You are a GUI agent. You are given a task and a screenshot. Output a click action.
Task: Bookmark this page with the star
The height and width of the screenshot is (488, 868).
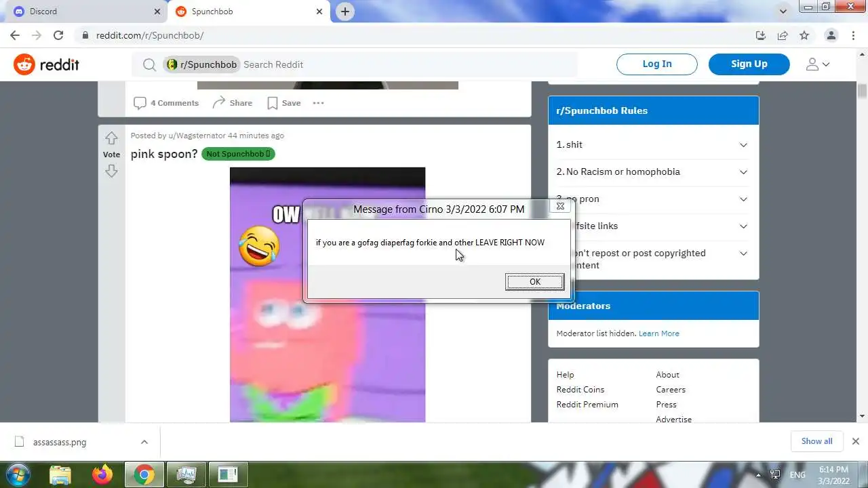coord(804,35)
